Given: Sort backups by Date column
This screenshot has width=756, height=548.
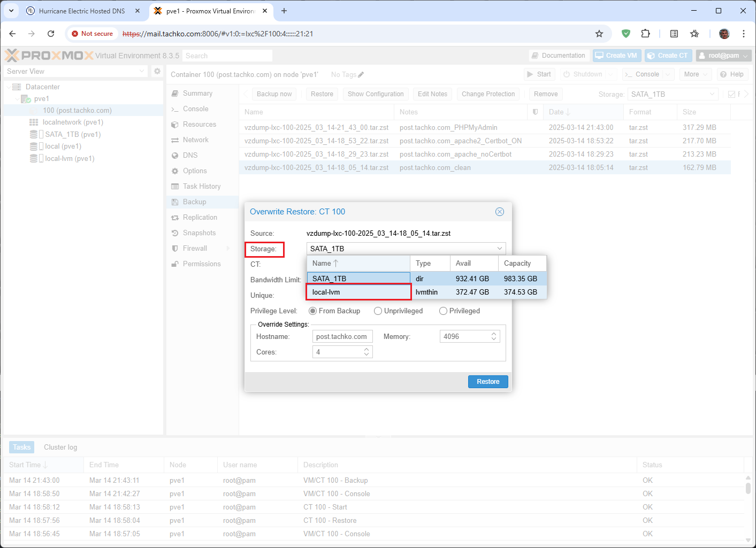Looking at the screenshot, I should tap(583, 112).
